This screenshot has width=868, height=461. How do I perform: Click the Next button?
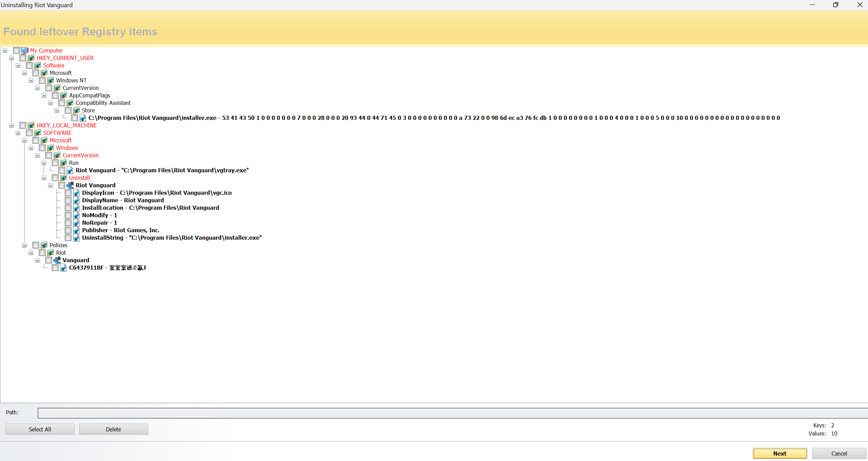pos(780,454)
